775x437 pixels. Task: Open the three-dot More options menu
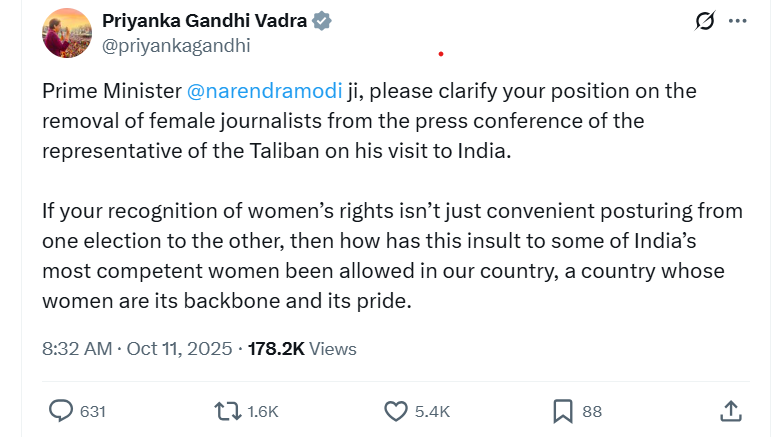[738, 22]
